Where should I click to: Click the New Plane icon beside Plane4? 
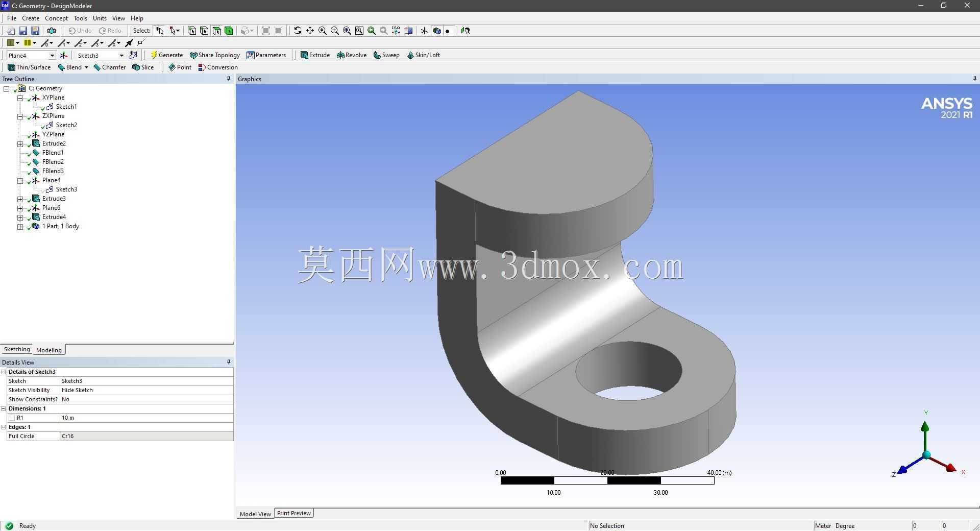[64, 55]
